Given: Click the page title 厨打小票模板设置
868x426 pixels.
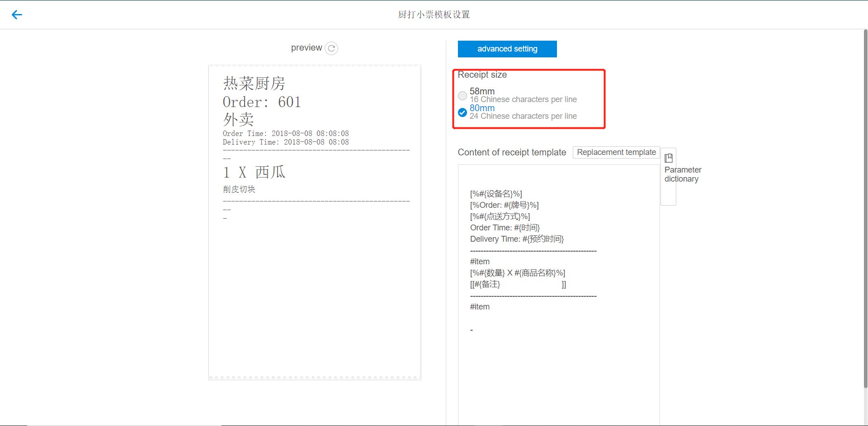Looking at the screenshot, I should pos(434,14).
